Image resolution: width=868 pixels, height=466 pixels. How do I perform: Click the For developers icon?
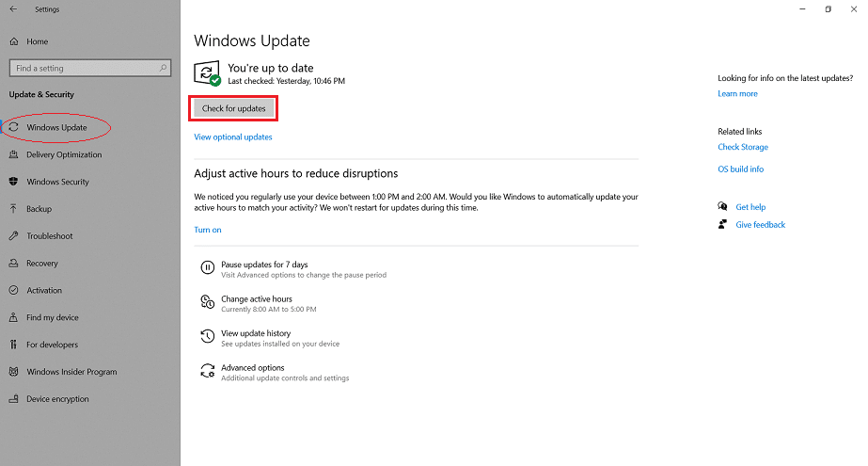click(x=14, y=345)
